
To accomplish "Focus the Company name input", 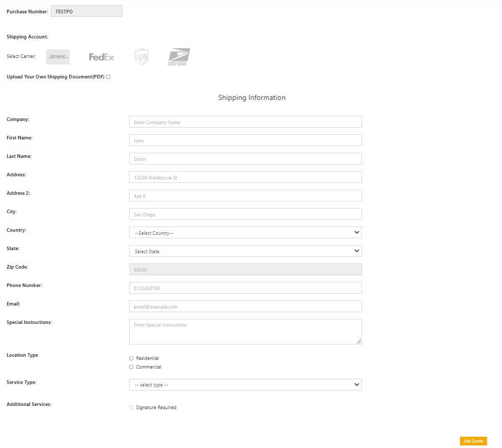I will coord(245,122).
